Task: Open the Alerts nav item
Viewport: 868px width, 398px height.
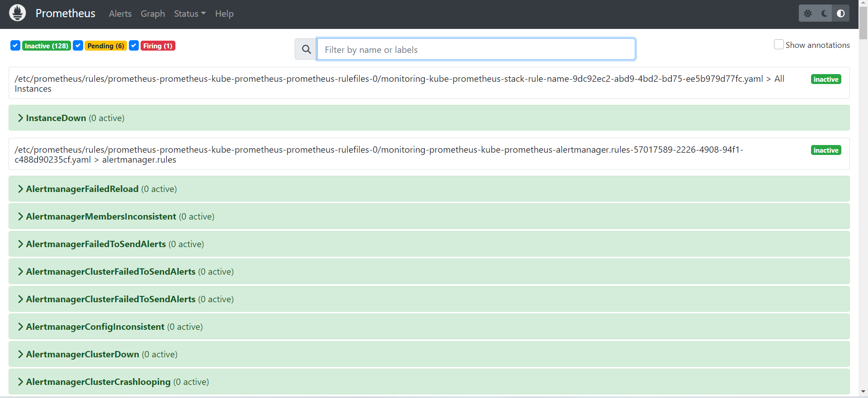Action: click(x=120, y=14)
